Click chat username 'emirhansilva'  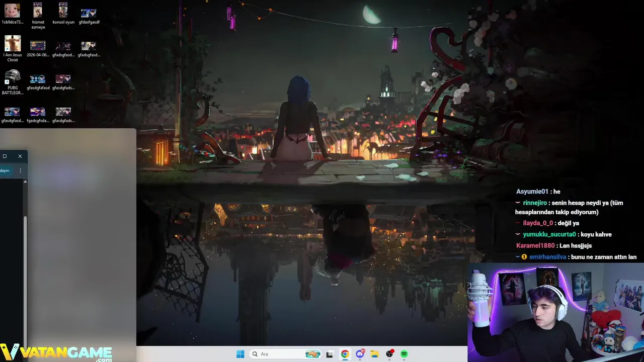coord(547,256)
